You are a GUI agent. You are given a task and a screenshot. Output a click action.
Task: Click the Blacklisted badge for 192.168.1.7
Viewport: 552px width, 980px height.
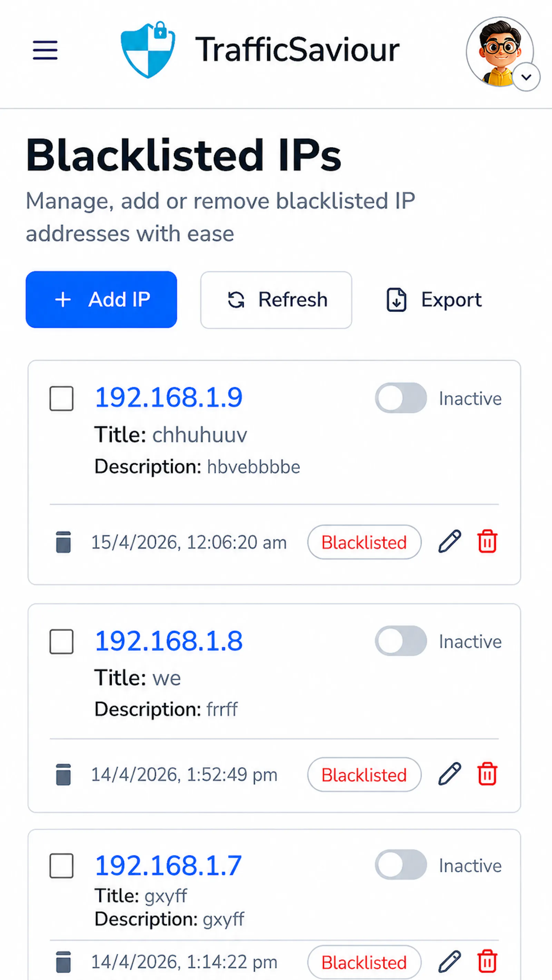[x=364, y=962]
